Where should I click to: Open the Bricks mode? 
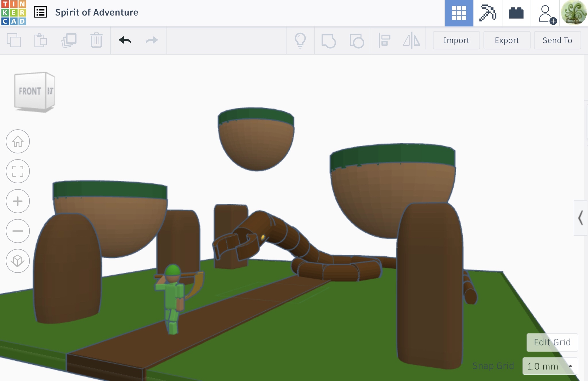[x=516, y=13]
